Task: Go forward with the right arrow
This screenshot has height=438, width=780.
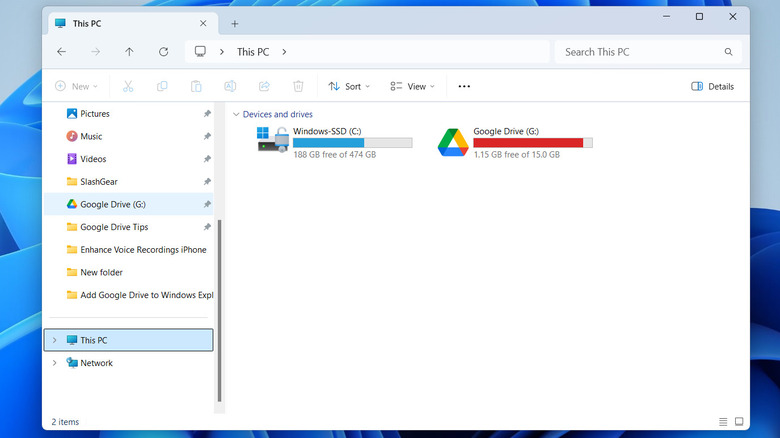Action: click(x=95, y=52)
